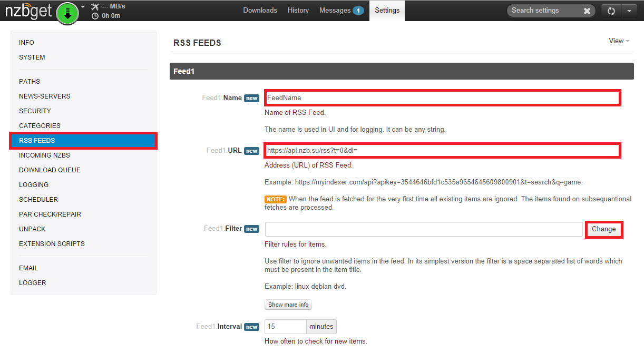Click the clock remaining time icon

pyautogui.click(x=95, y=16)
